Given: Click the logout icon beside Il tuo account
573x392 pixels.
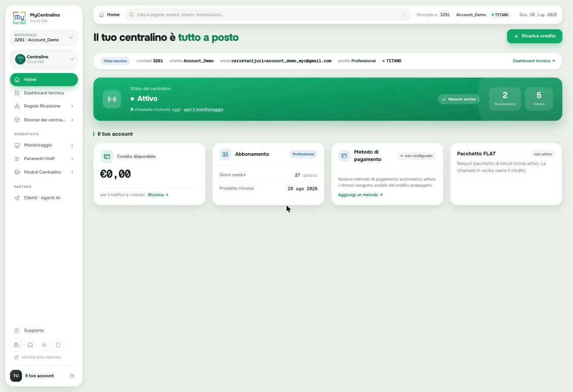Looking at the screenshot, I should [72, 376].
